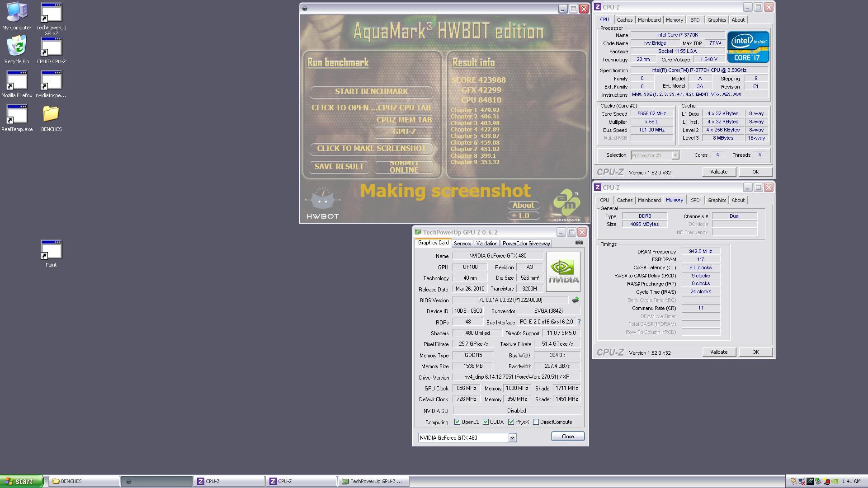Image resolution: width=868 pixels, height=488 pixels.
Task: Click the GPU-Z button in AquaMark
Action: [404, 132]
